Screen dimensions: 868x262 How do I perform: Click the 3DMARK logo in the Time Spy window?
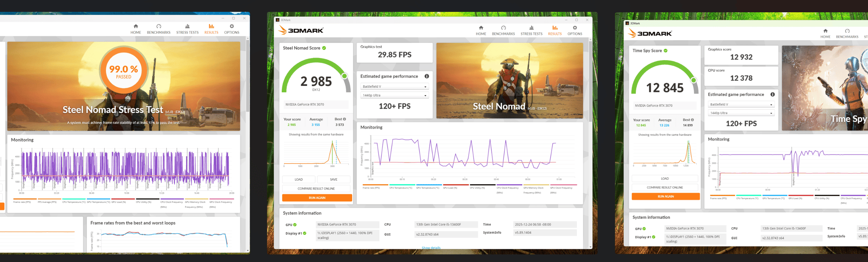click(x=650, y=33)
